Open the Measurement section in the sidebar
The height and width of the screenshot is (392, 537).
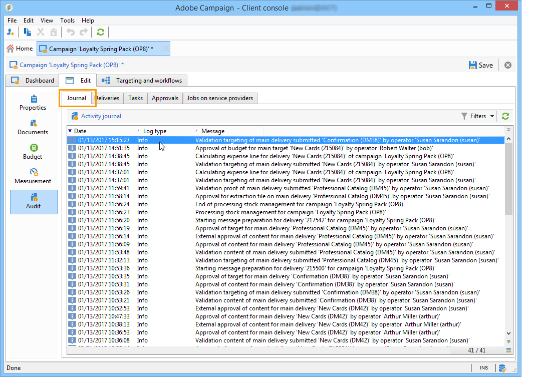[x=33, y=176]
